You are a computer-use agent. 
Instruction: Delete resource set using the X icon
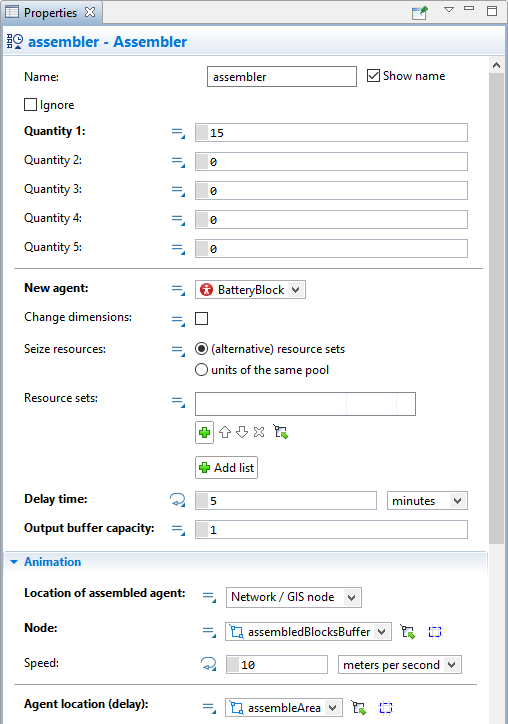(x=259, y=432)
